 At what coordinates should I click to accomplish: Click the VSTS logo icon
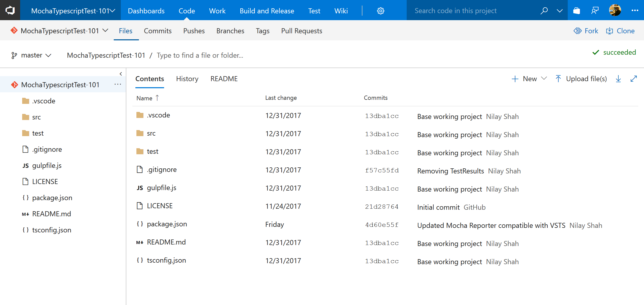[10, 10]
